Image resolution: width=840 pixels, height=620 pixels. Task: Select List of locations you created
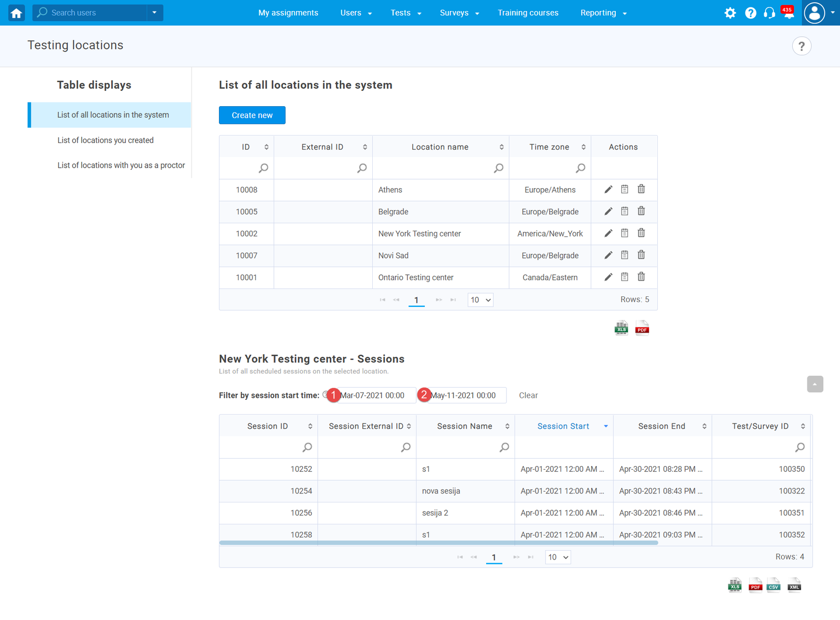pyautogui.click(x=106, y=140)
